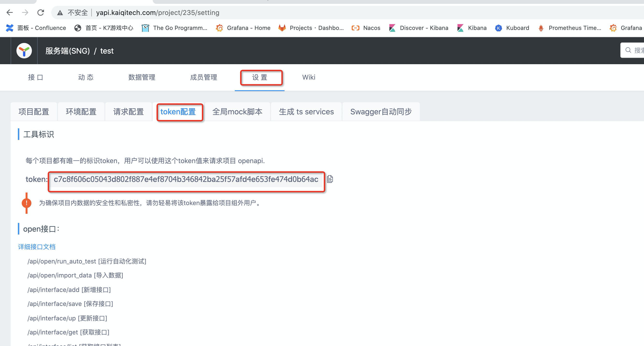The image size is (644, 346).
Task: Open Grafana - Home bookmark
Action: 243,28
